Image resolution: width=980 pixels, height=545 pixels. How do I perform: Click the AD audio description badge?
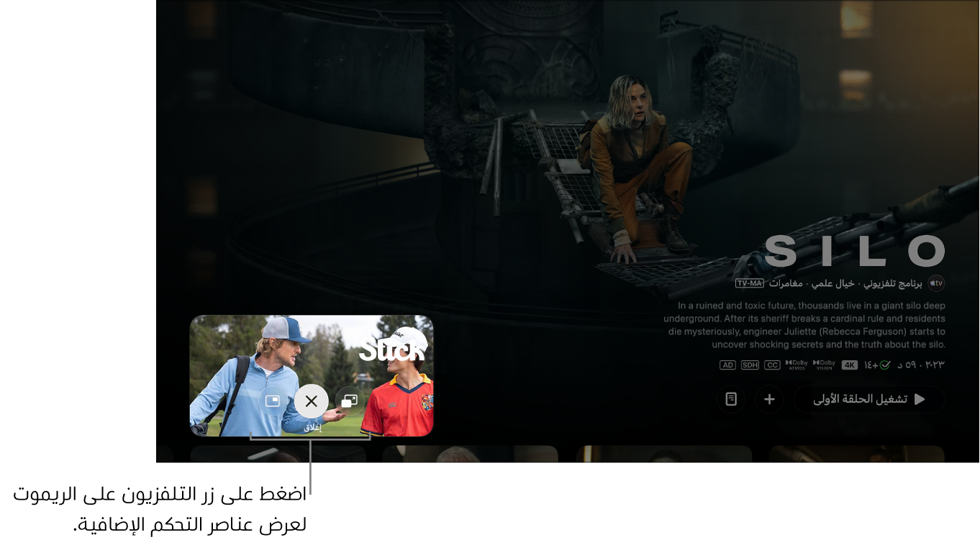pos(727,365)
